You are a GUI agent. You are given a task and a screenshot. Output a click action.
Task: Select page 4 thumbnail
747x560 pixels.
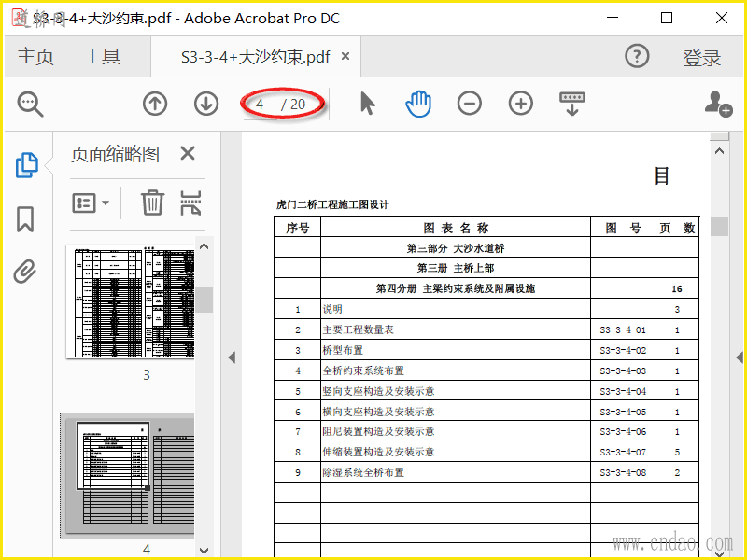128,475
